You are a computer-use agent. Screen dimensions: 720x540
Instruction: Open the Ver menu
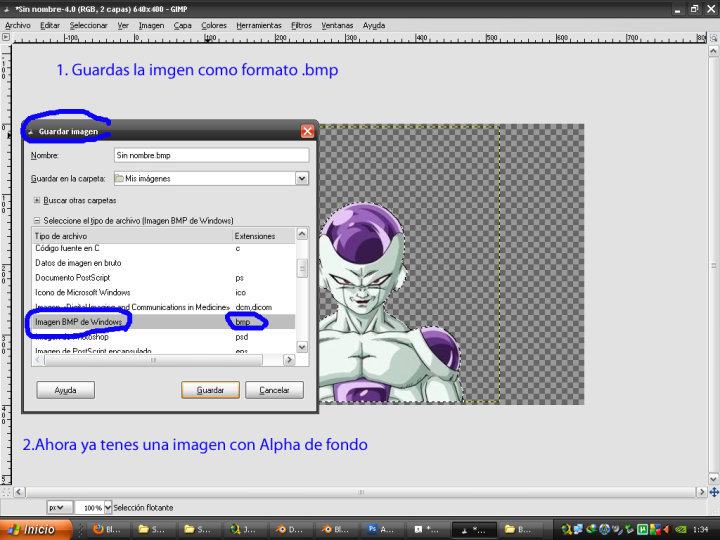pos(123,25)
